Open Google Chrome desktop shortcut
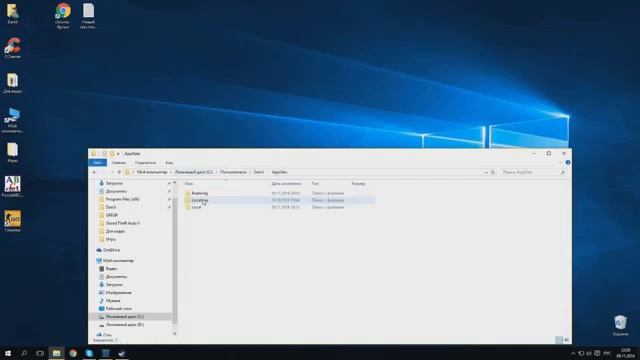This screenshot has width=640, height=360. coord(63,16)
